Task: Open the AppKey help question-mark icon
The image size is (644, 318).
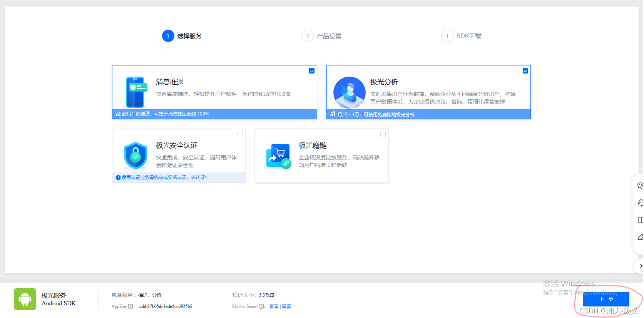Action: click(x=131, y=306)
